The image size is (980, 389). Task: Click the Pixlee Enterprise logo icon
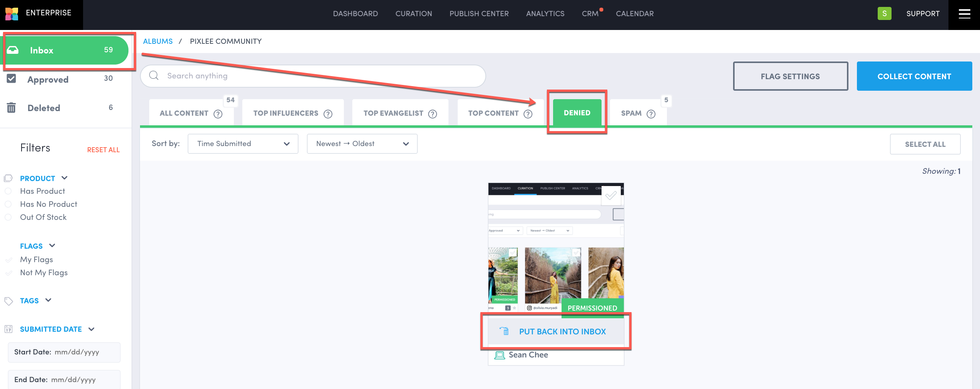[x=12, y=13]
